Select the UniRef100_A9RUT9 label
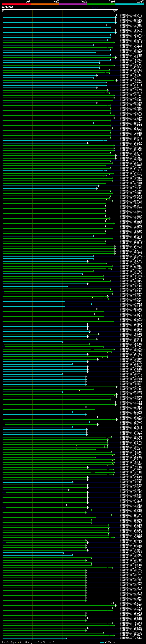This screenshot has height=644, width=146. [131, 32]
